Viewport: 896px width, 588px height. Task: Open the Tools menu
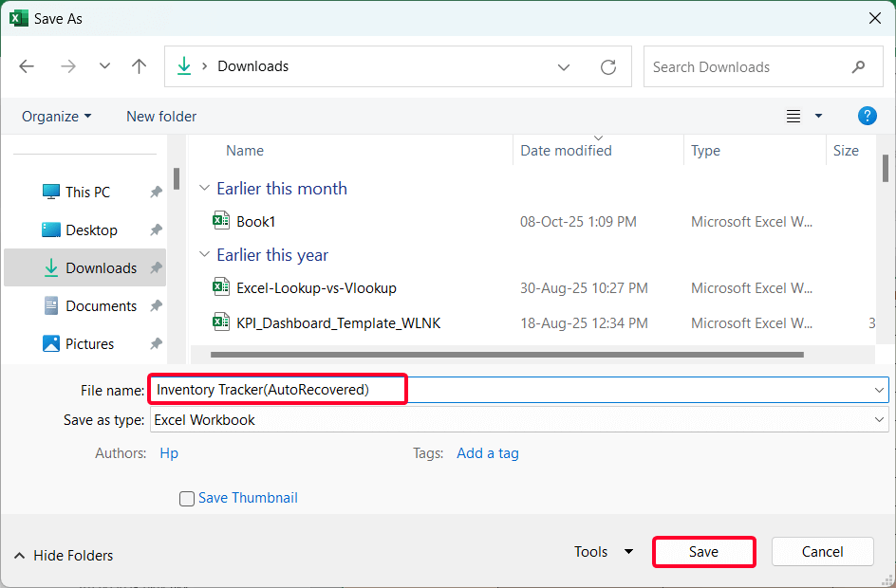(x=603, y=551)
